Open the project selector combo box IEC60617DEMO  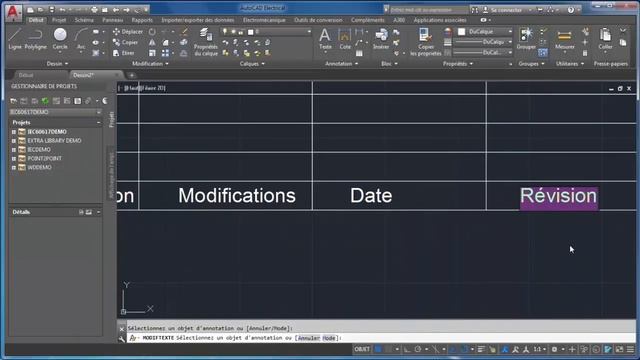(x=56, y=112)
